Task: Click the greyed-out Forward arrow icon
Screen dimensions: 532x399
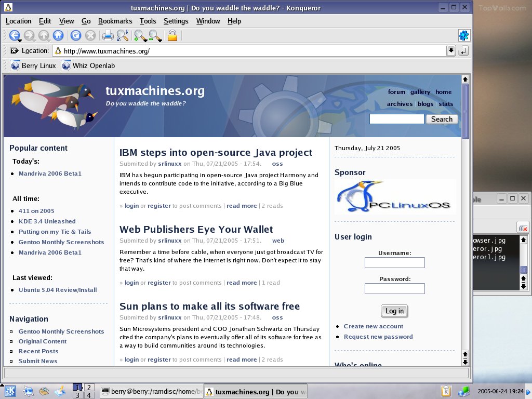Action: tap(29, 35)
